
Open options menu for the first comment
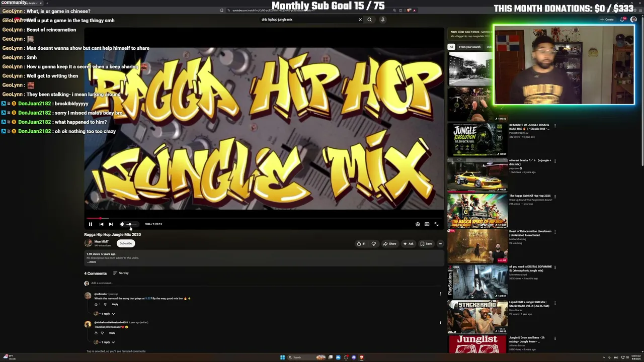[x=440, y=294]
